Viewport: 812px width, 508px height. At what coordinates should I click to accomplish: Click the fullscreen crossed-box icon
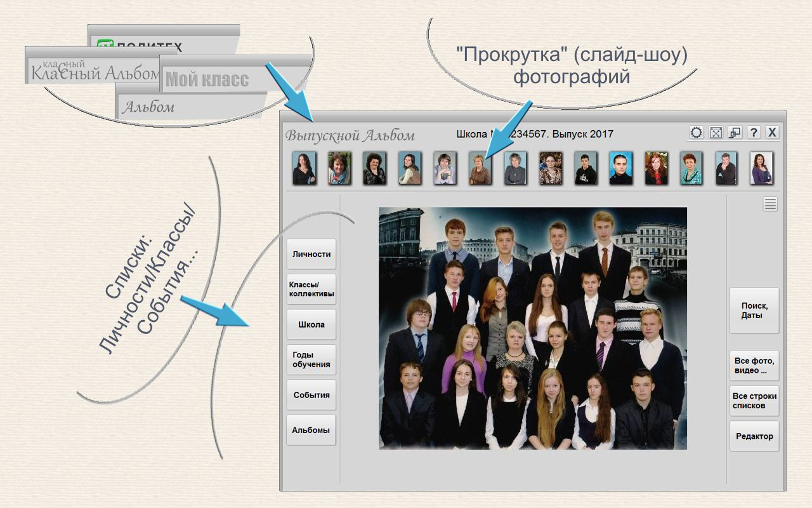(717, 132)
